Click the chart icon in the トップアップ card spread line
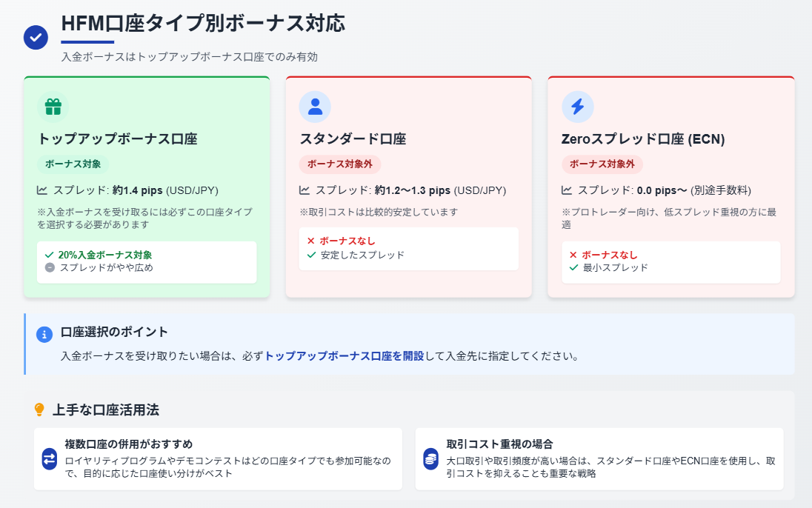This screenshot has height=508, width=812. coord(42,190)
